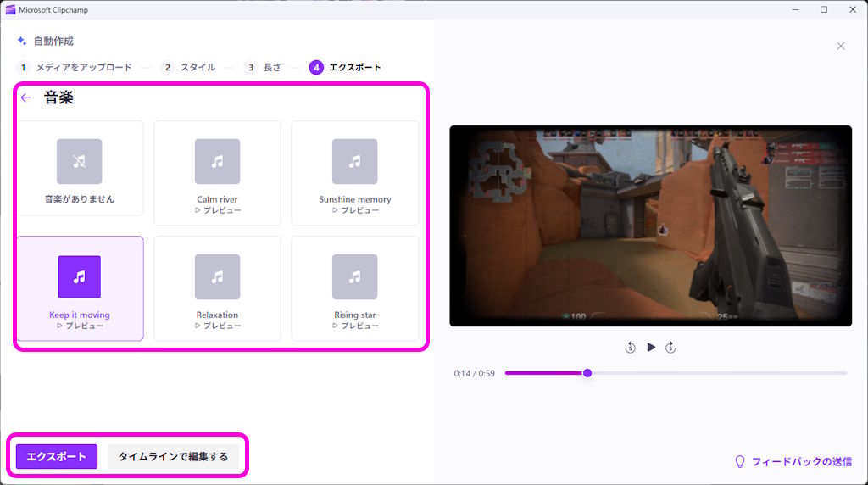Preview the Keep it moving track
Viewport: 868px width, 485px height.
click(x=80, y=326)
